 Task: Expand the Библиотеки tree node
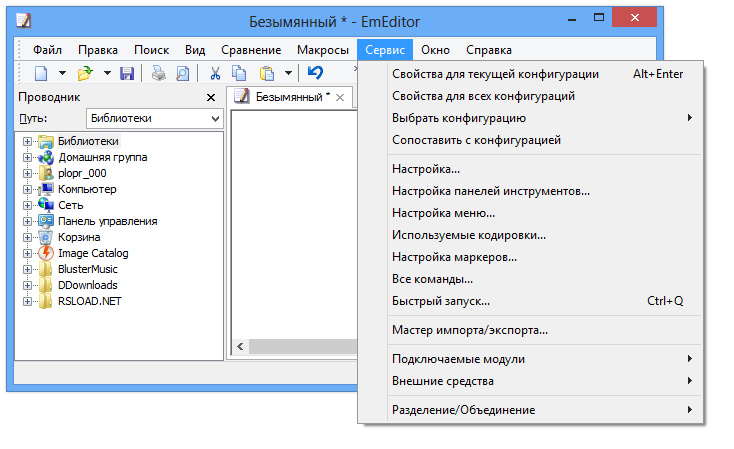coord(28,141)
